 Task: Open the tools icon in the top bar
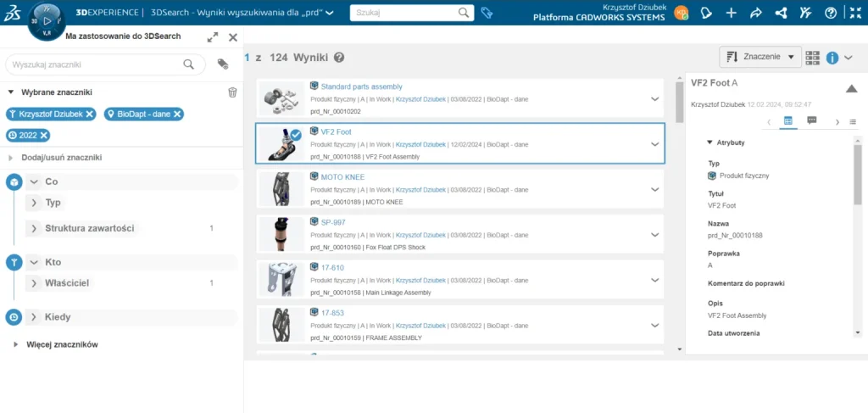click(x=805, y=13)
